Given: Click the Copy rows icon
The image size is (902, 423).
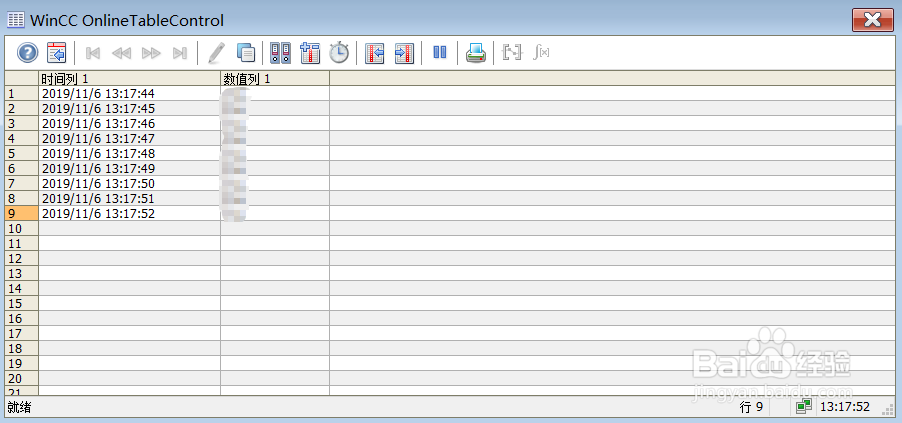Looking at the screenshot, I should coord(246,53).
